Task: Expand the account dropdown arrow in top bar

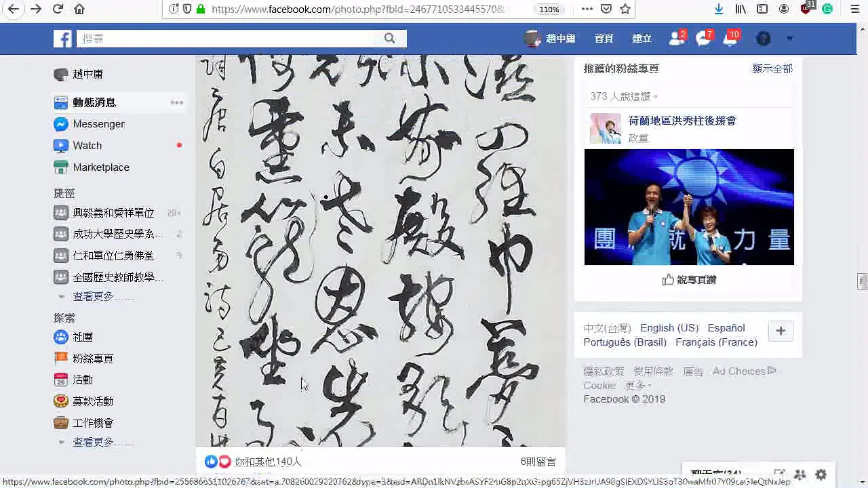Action: point(789,39)
